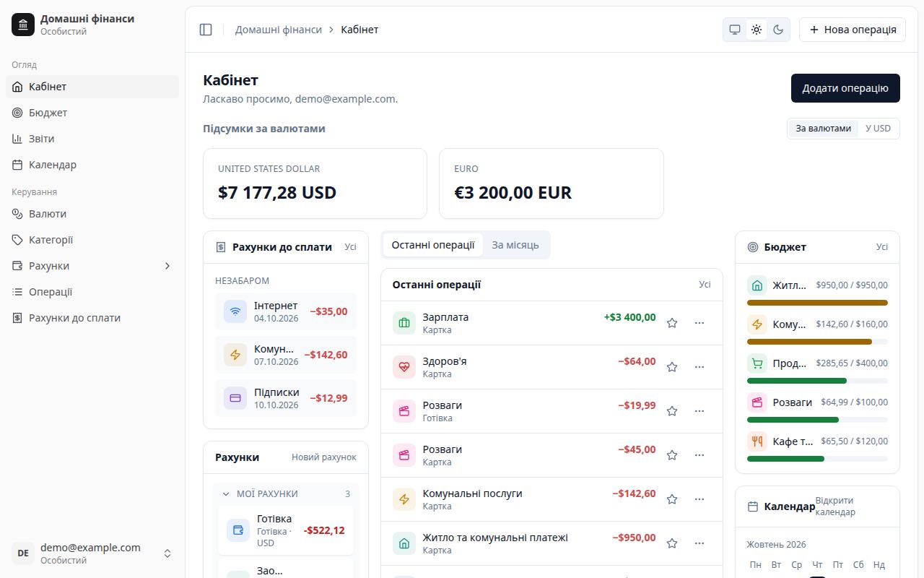Screen dimensions: 924x578
Task: Click the lightning icon on the 07.10.2026 bill
Action: [235, 355]
